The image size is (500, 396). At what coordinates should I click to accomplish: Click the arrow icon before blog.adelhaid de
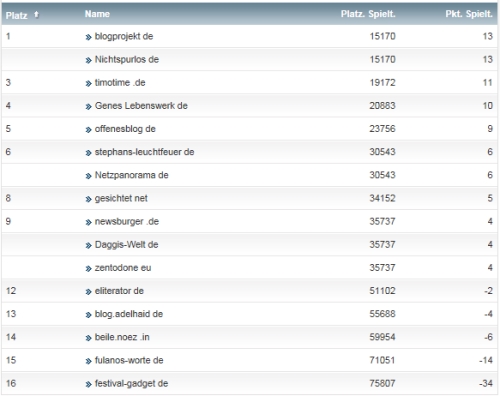(88, 315)
